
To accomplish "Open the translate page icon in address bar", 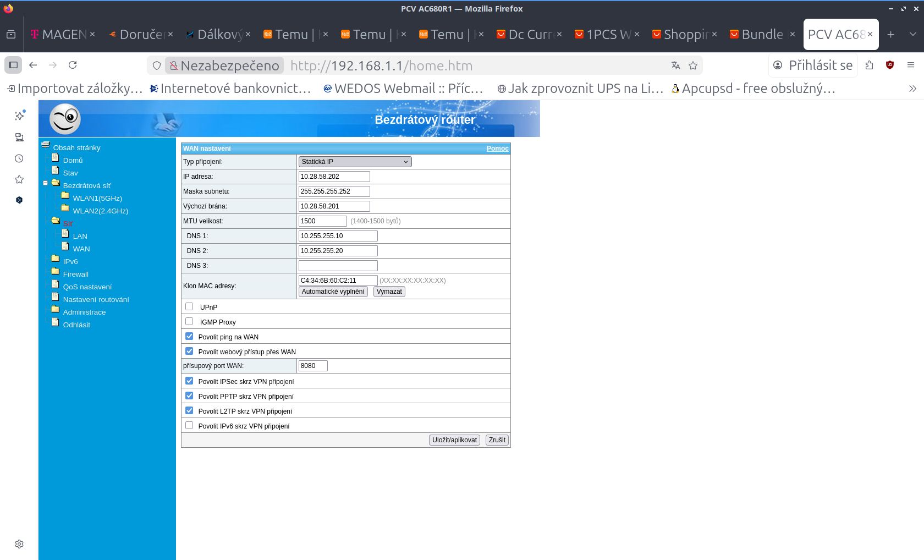I will click(676, 65).
